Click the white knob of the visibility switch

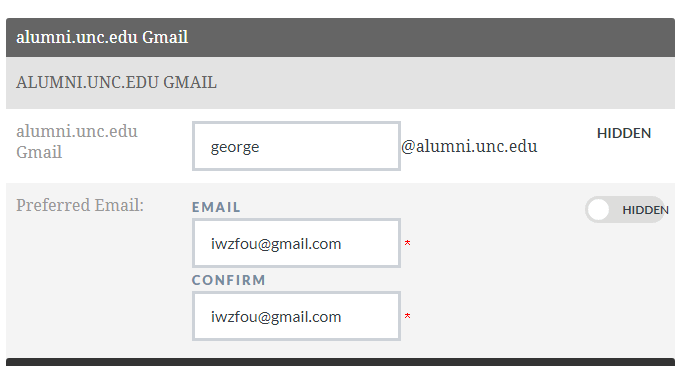pos(598,210)
